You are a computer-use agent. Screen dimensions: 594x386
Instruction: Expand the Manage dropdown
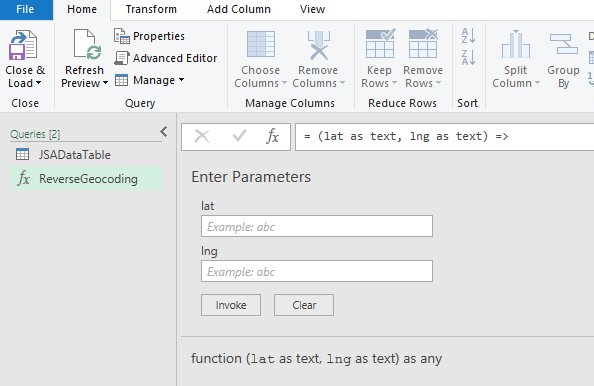(x=181, y=80)
